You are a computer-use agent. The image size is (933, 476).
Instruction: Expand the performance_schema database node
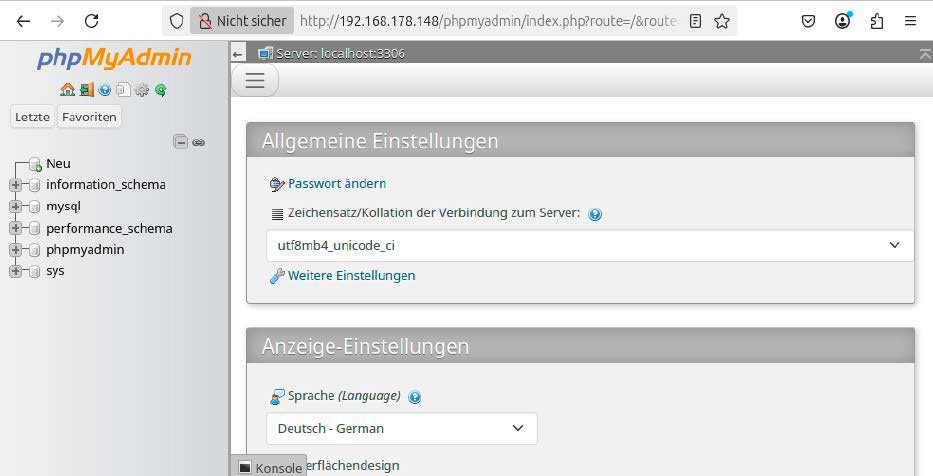15,228
